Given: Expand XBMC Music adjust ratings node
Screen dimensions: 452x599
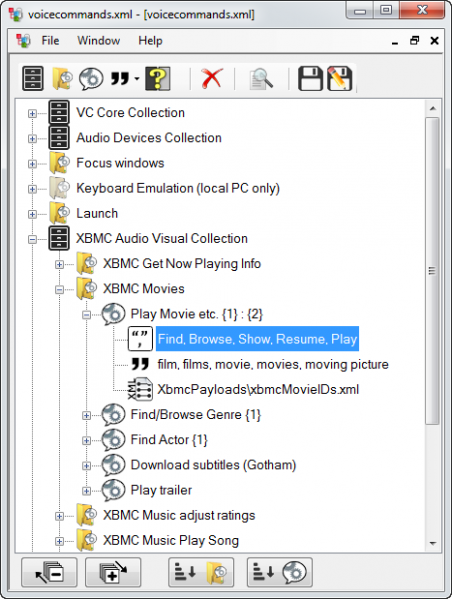Looking at the screenshot, I should (x=59, y=516).
